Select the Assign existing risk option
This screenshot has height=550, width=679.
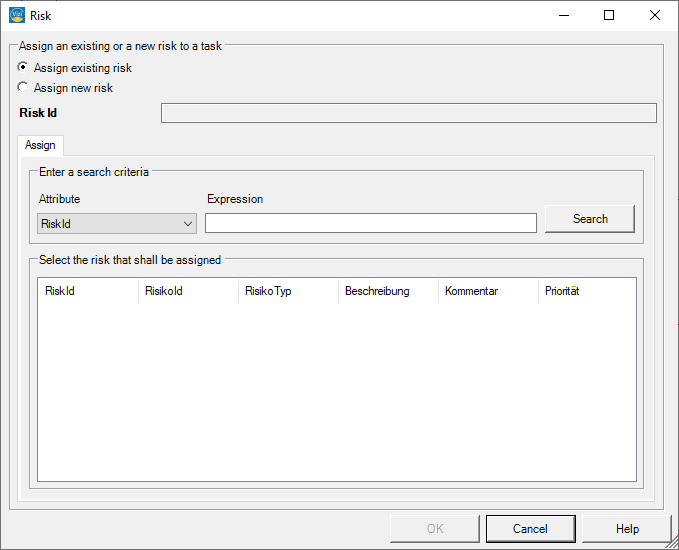pos(23,68)
